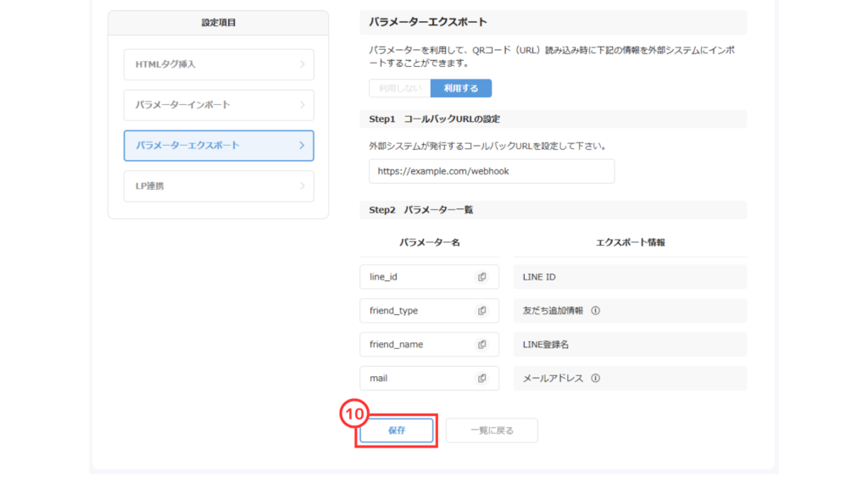Select LP連携 in the settings list
Image resolution: width=868 pixels, height=488 pixels.
[x=219, y=186]
